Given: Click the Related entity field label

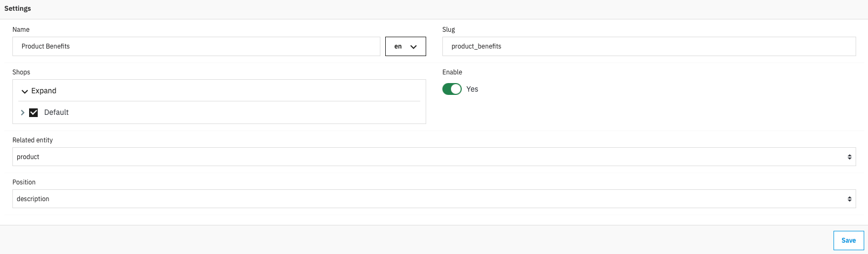Looking at the screenshot, I should pos(32,140).
